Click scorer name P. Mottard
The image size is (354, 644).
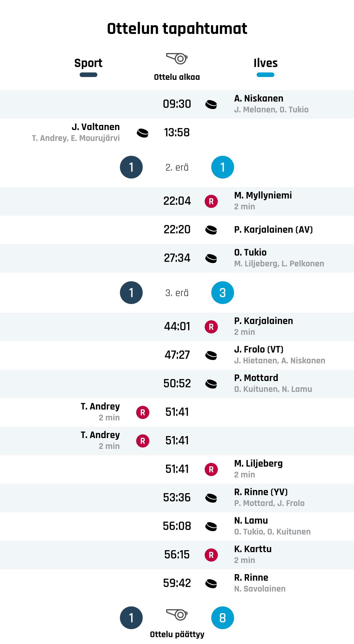(256, 378)
